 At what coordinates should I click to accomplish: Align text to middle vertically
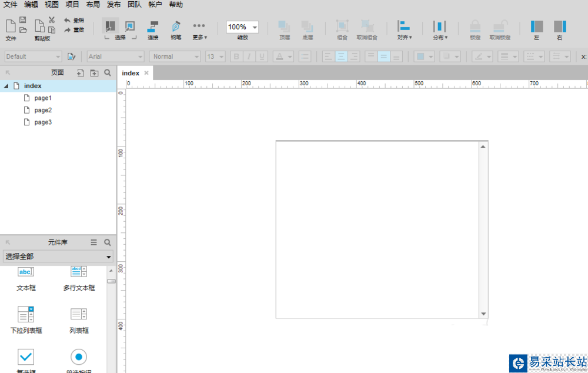383,56
